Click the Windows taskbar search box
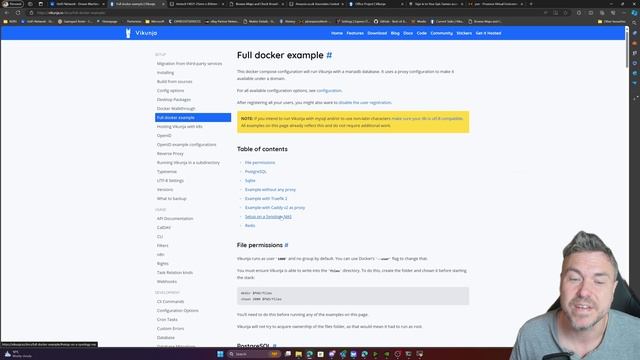 coord(253,354)
